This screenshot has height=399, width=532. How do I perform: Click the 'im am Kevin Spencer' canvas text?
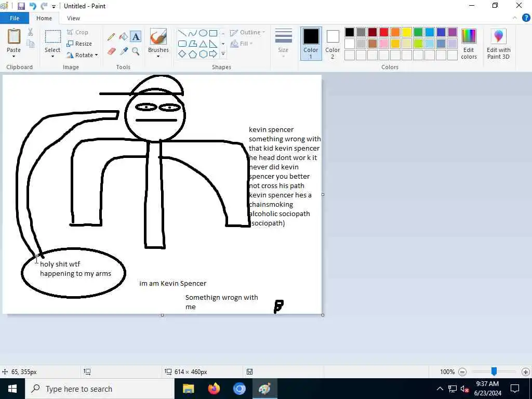point(172,283)
